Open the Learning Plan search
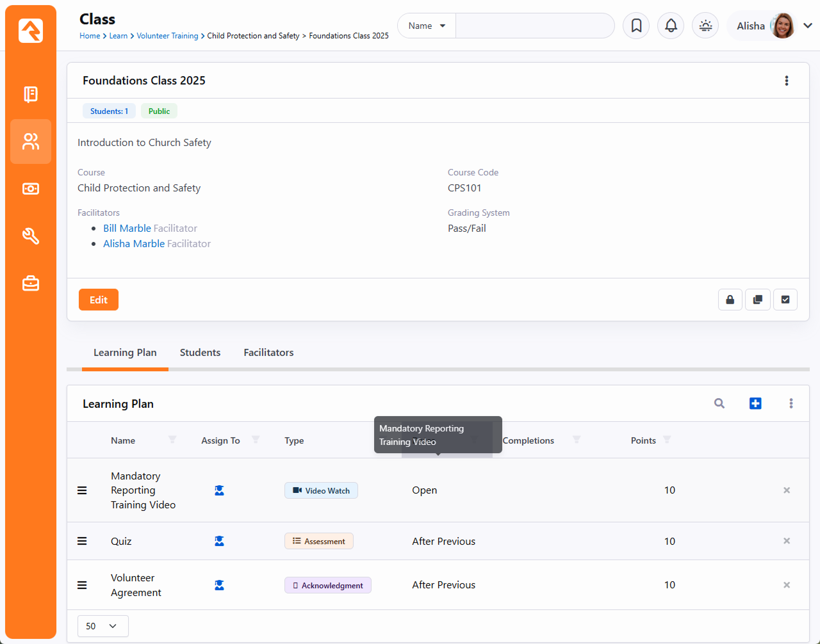 (719, 403)
